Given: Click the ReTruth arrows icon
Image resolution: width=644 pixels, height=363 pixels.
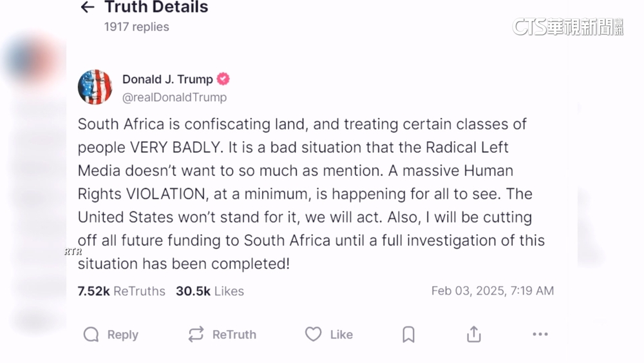Looking at the screenshot, I should (x=196, y=334).
